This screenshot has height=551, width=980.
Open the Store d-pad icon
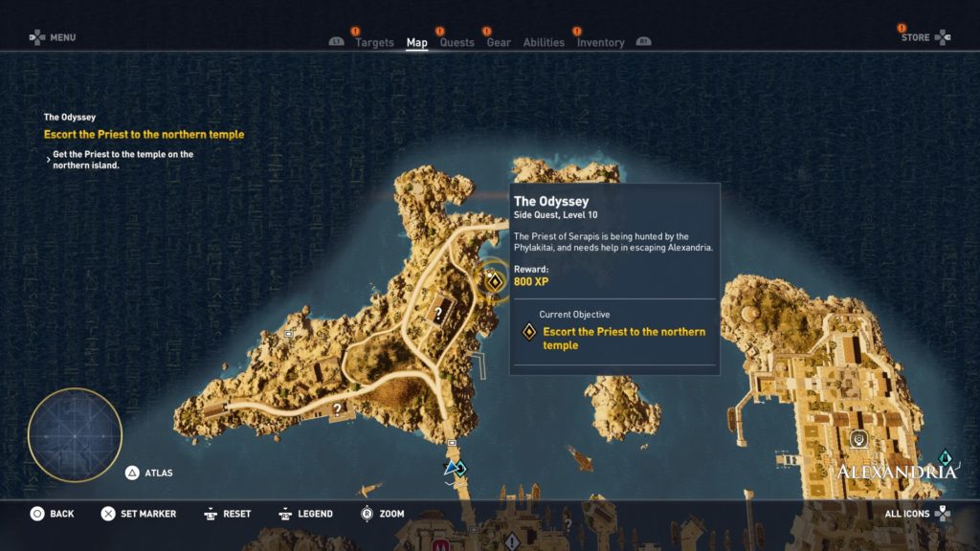pyautogui.click(x=943, y=37)
